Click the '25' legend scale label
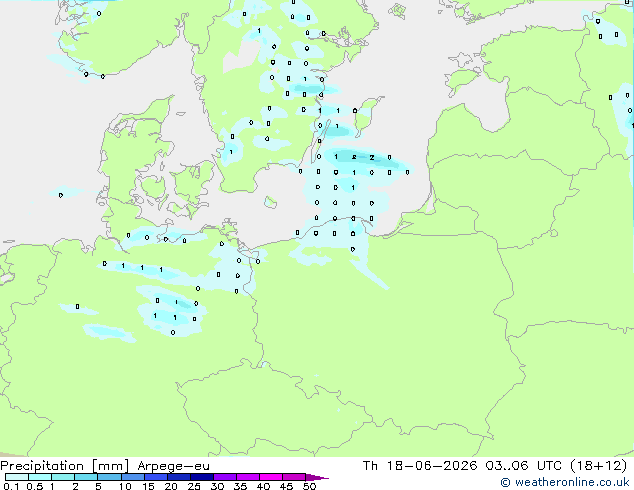 tap(194, 486)
